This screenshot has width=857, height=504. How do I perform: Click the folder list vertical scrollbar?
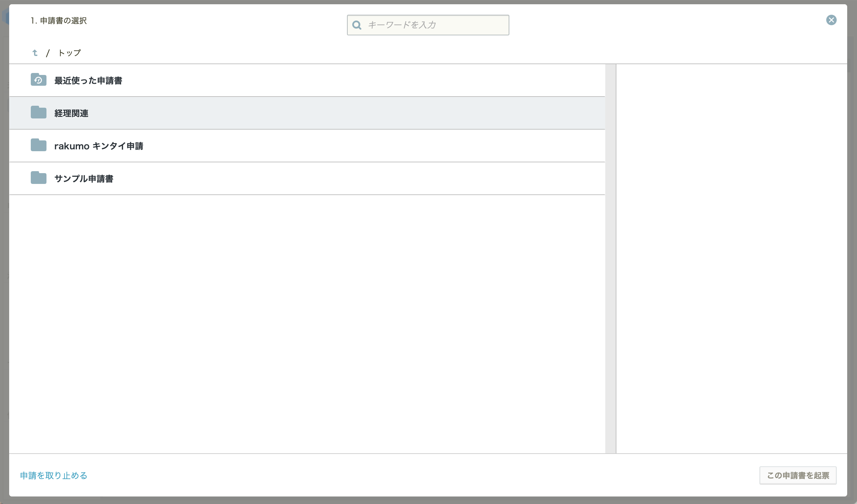611,259
